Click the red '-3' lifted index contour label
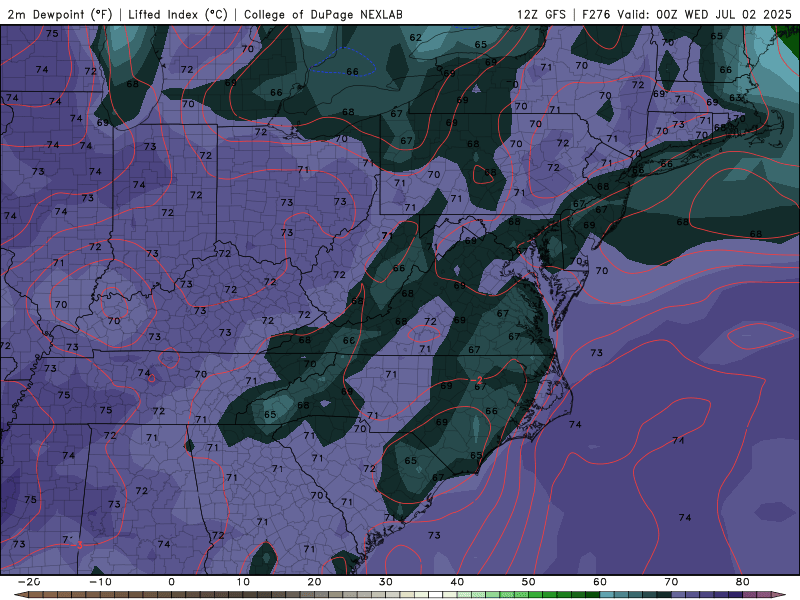The height and width of the screenshot is (600, 800). click(x=78, y=545)
